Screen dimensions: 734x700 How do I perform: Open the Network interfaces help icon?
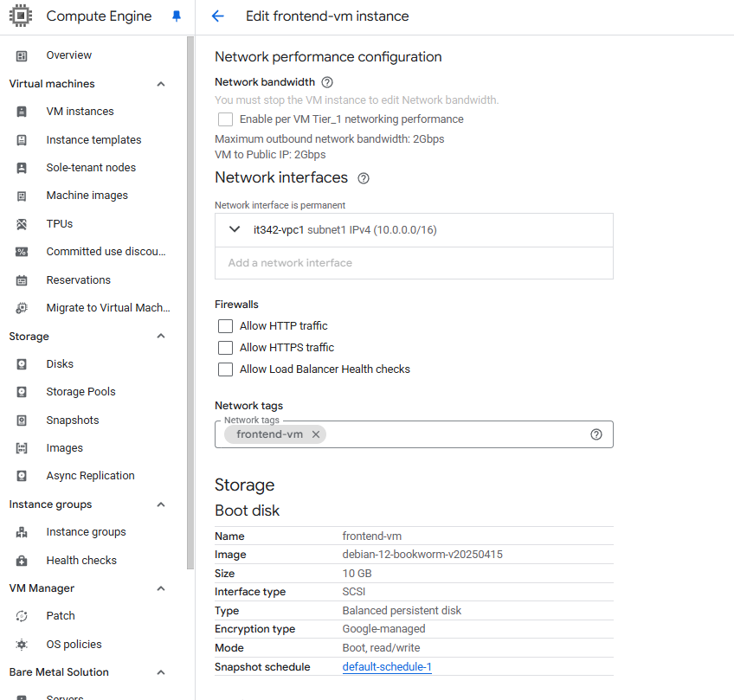point(364,178)
